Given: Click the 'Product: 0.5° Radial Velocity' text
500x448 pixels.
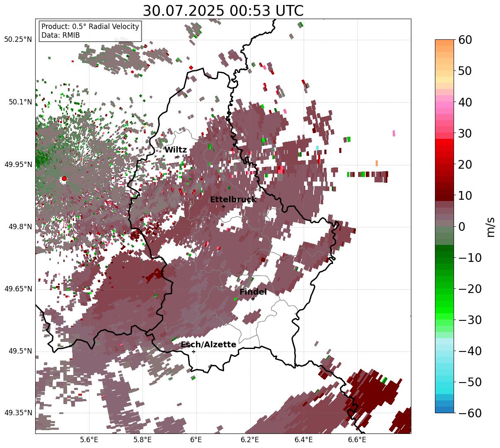Looking at the screenshot, I should point(90,27).
